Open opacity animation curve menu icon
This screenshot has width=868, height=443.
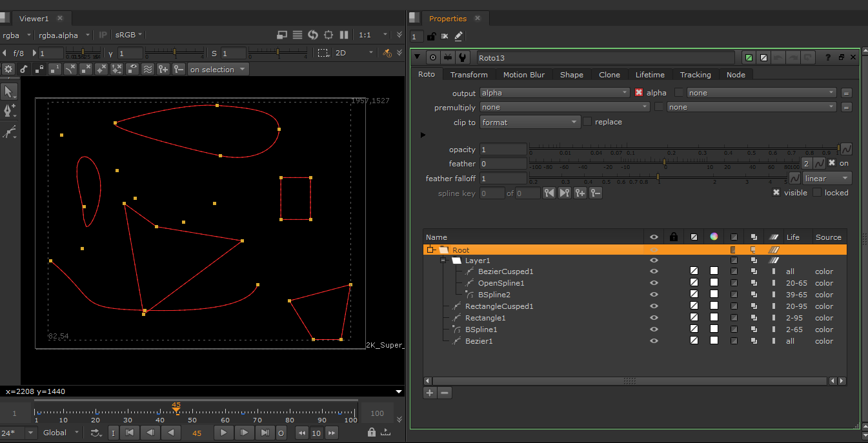click(x=846, y=149)
